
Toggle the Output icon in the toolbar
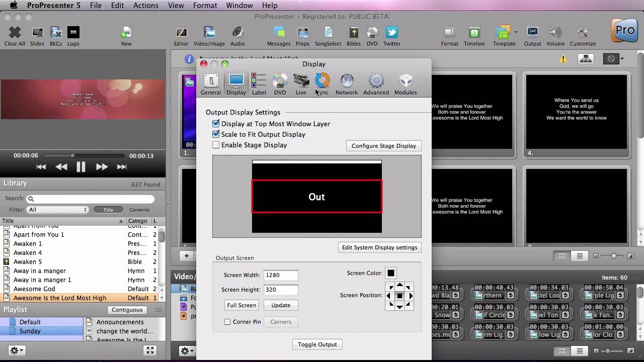pos(532,36)
